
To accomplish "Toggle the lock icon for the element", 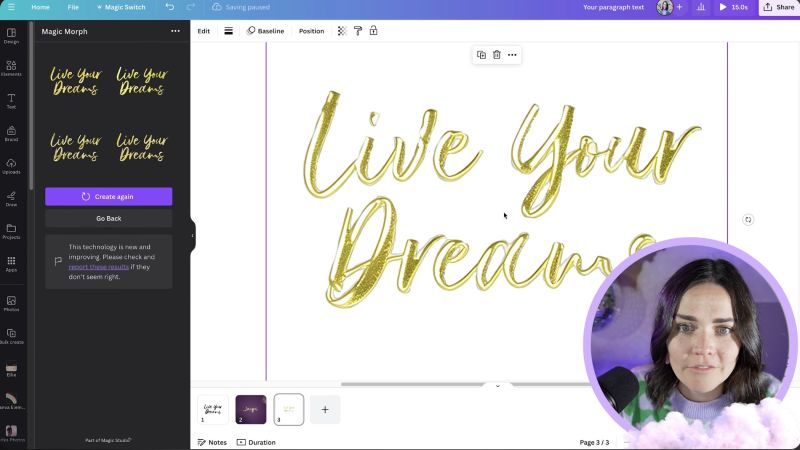I will click(x=373, y=31).
